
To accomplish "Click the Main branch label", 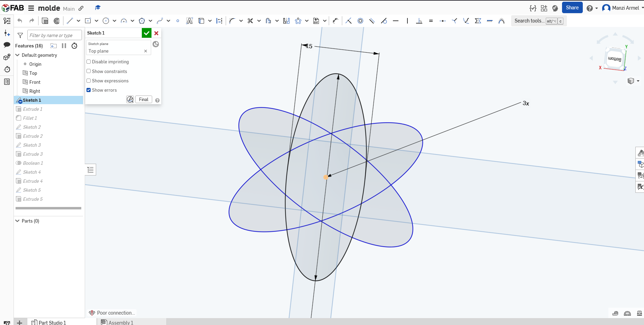I will point(69,9).
